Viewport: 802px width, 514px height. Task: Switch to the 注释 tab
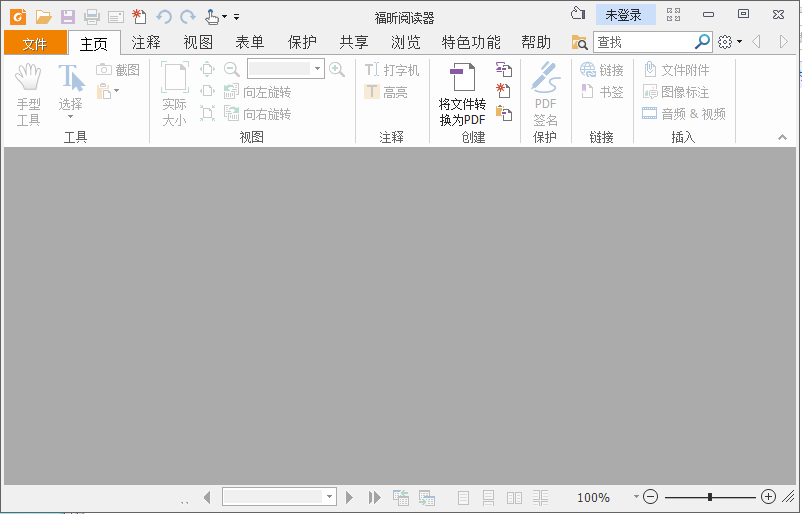tap(146, 42)
